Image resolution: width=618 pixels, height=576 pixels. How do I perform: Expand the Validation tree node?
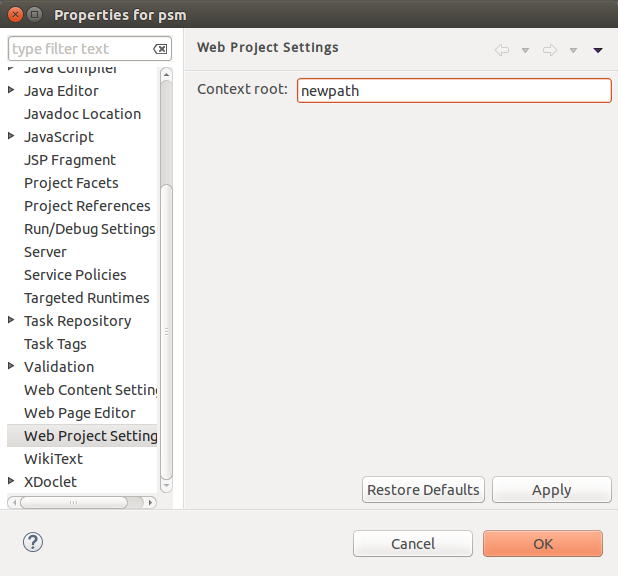click(12, 367)
